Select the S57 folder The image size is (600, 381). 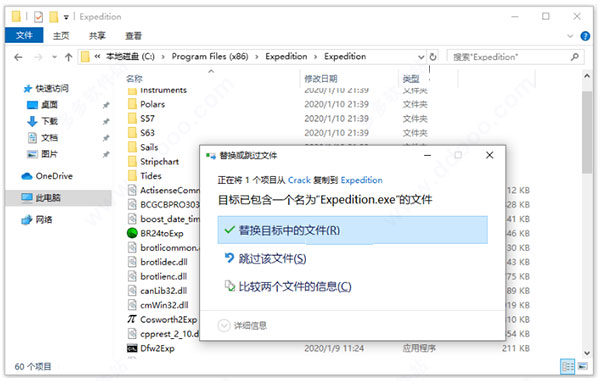(x=147, y=119)
